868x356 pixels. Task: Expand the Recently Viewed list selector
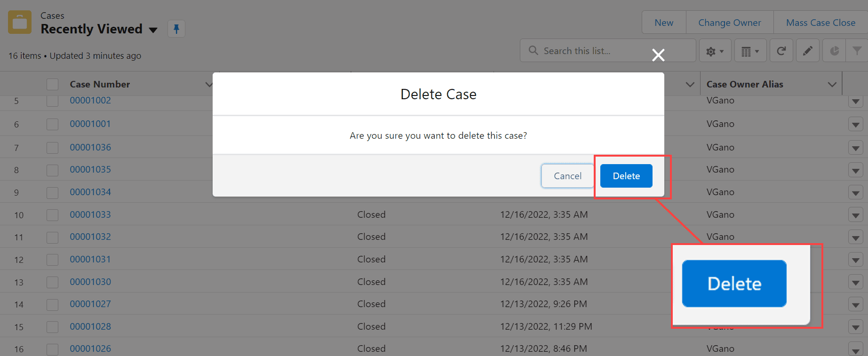[153, 30]
